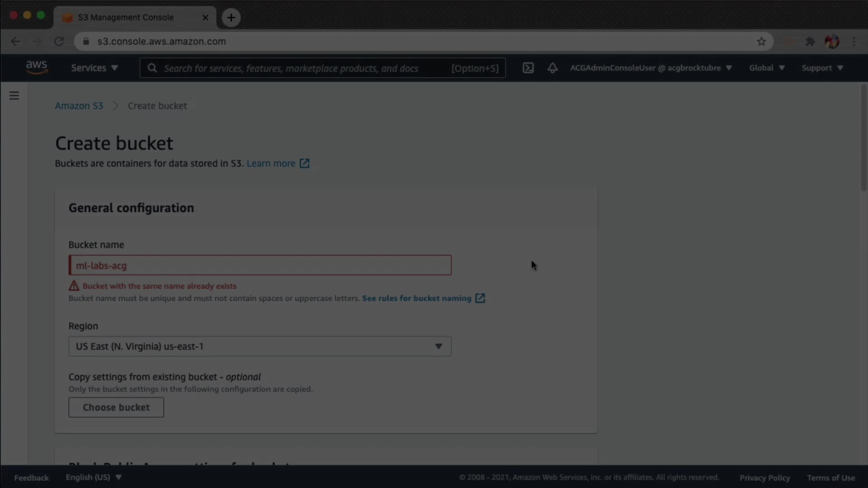Expand the Global region selector
The image size is (868, 488).
tap(766, 68)
